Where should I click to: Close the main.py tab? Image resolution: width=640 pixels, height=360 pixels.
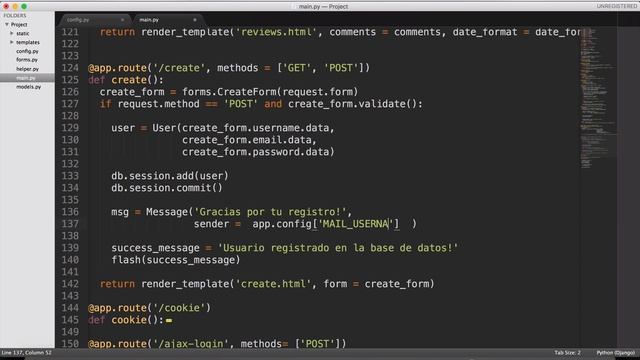[x=195, y=20]
